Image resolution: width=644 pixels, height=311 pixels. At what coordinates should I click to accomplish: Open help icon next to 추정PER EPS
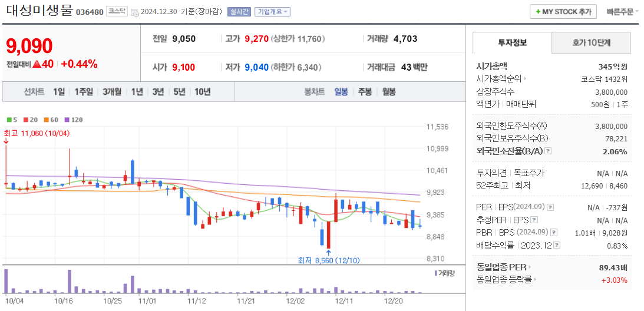(x=534, y=220)
